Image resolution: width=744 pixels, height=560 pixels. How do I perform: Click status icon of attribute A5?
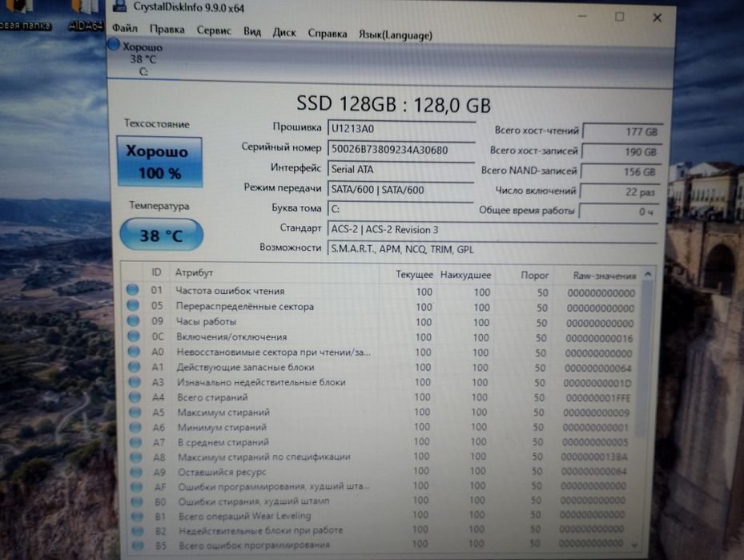click(135, 412)
